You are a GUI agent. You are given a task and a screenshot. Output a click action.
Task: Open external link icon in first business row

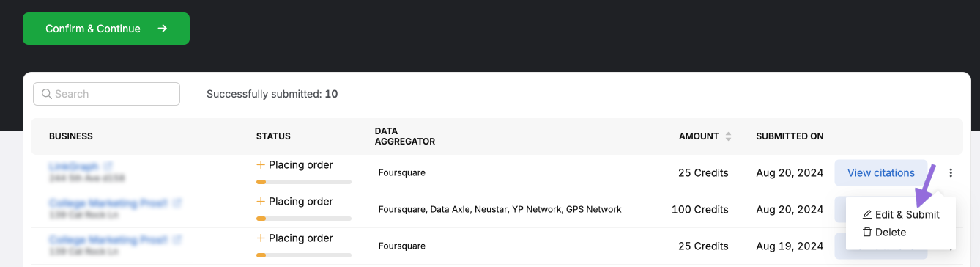tap(108, 167)
